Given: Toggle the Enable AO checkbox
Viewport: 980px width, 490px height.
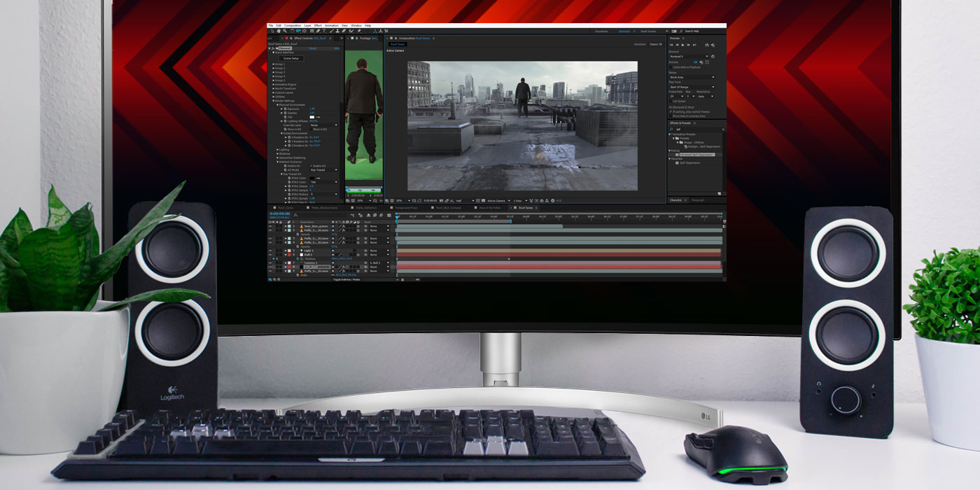Looking at the screenshot, I should point(311,166).
